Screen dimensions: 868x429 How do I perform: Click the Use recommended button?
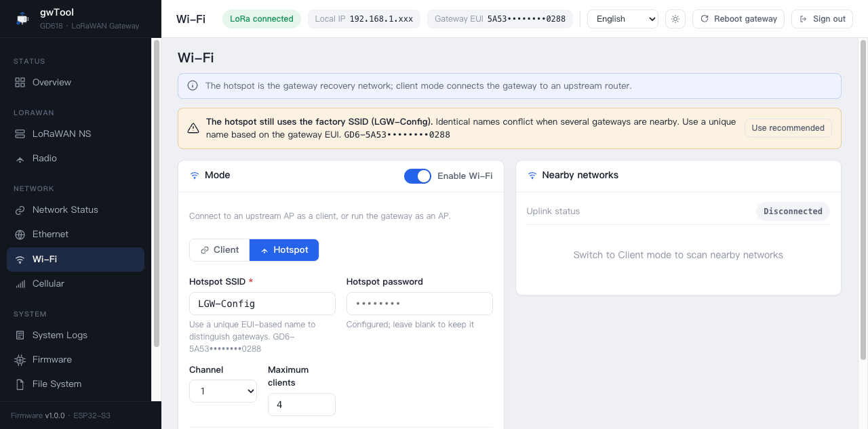click(788, 128)
